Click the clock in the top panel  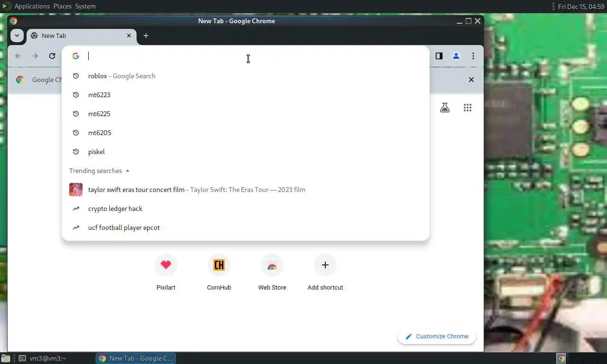click(x=581, y=7)
